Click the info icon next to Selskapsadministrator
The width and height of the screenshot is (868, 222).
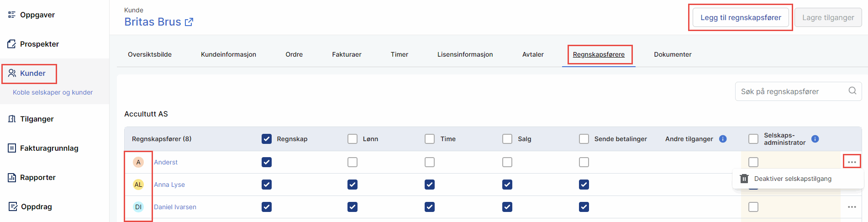[x=815, y=139]
